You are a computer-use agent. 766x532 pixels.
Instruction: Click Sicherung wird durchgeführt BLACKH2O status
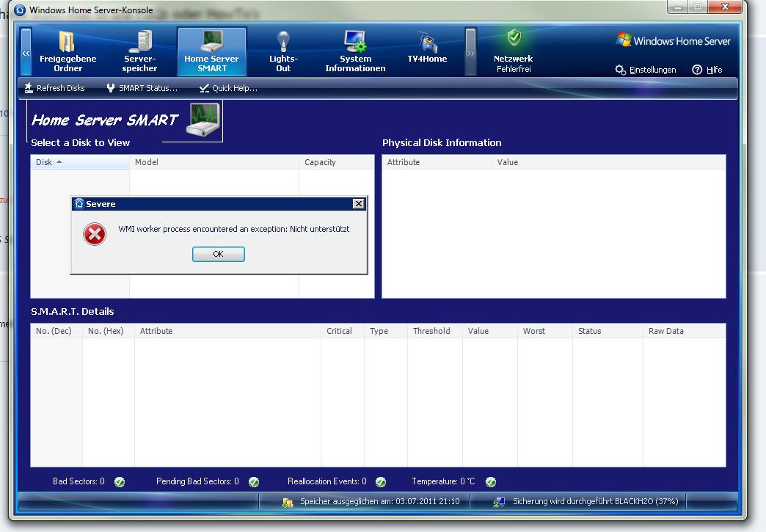point(596,502)
